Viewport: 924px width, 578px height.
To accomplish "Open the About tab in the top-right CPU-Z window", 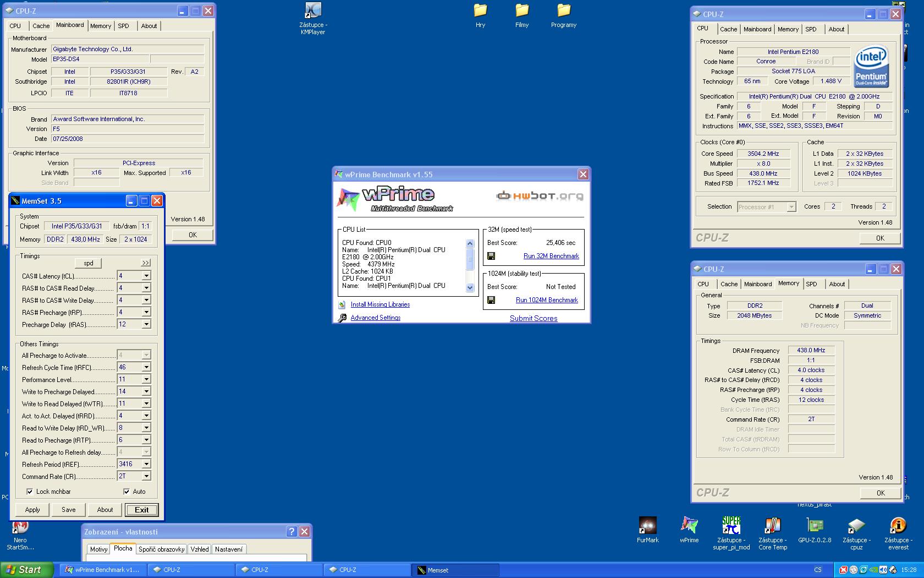I will pyautogui.click(x=837, y=29).
